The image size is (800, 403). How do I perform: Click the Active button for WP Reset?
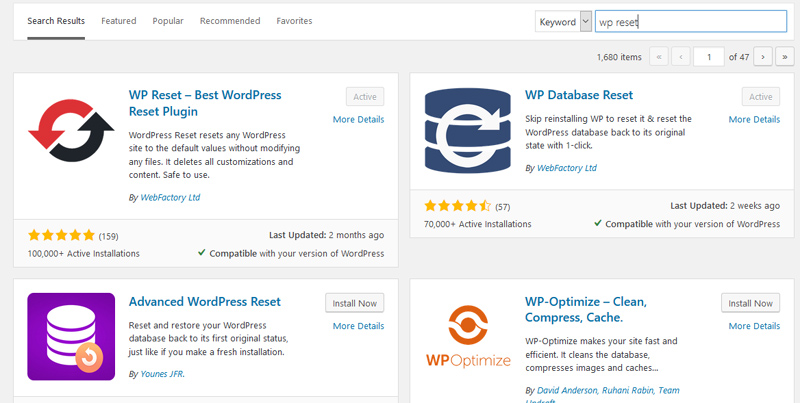[x=365, y=97]
